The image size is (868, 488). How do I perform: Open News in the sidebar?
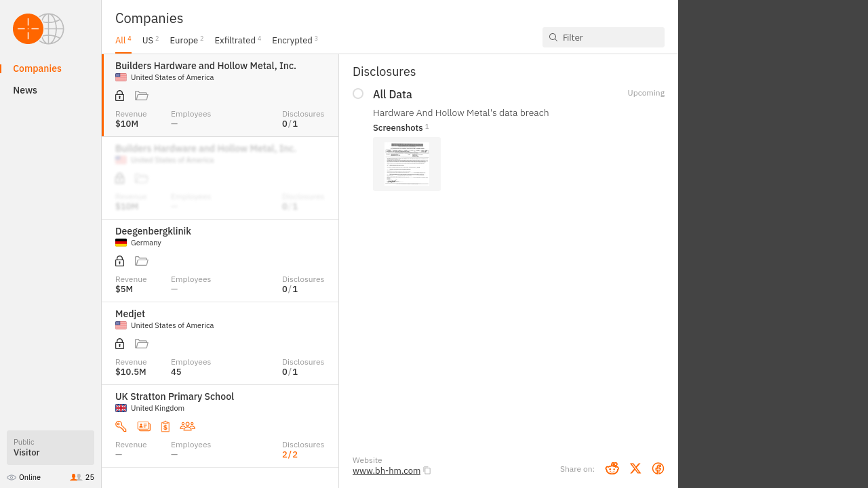[25, 90]
